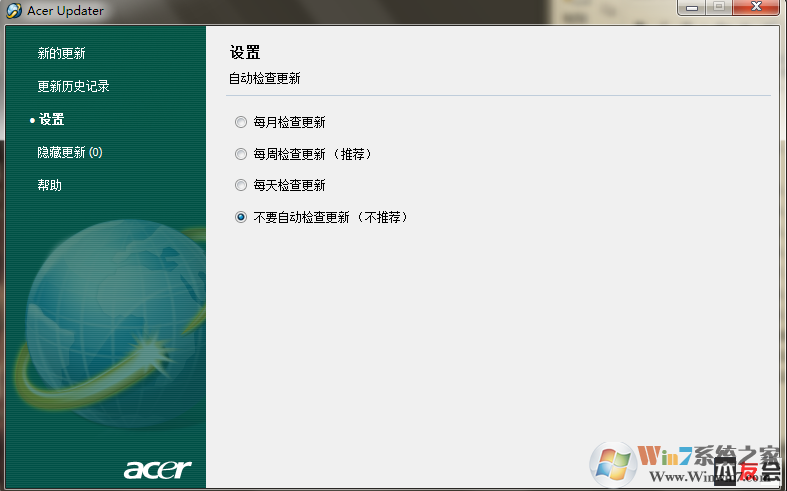
Task: Open the 新的更新 section
Action: pos(61,53)
